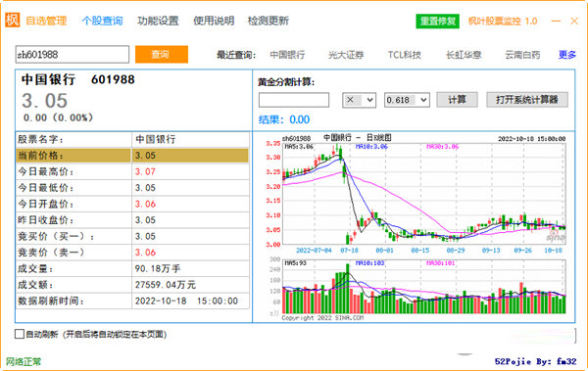Open the × operator dropdown
Viewport: 588px width, 371px height.
(359, 100)
